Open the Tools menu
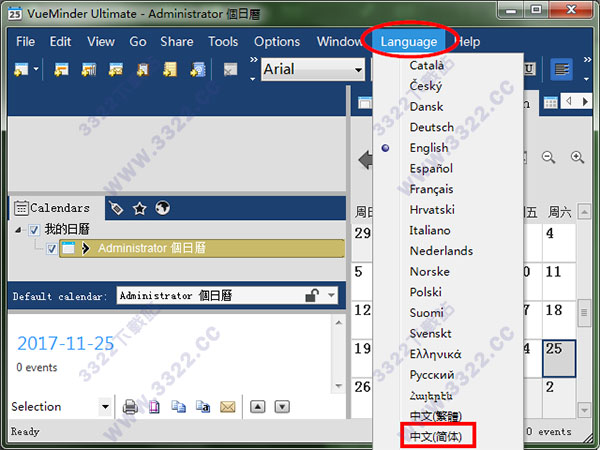 coord(223,41)
